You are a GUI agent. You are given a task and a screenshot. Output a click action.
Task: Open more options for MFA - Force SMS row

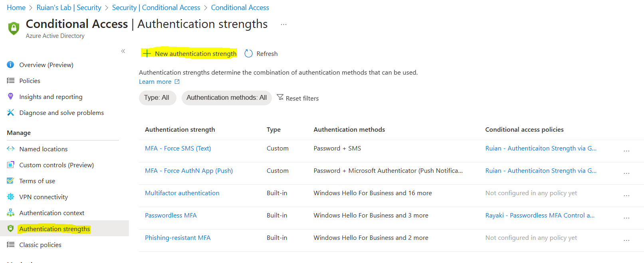(626, 151)
